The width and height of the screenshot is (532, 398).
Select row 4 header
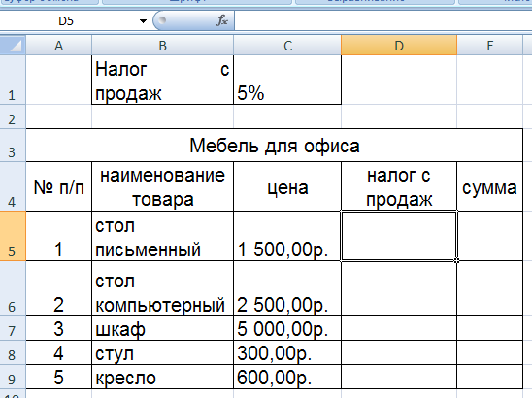pos(13,186)
